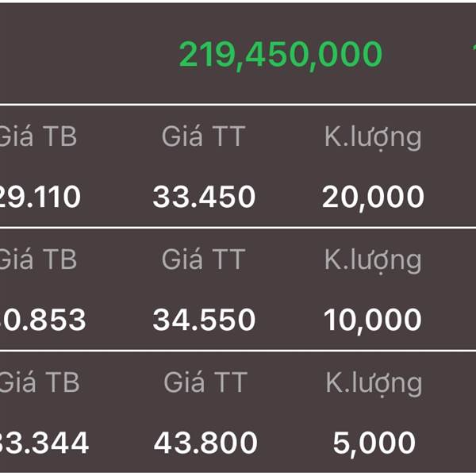Select the 33.450 market price
Screen dimensions: 476x476
pyautogui.click(x=204, y=197)
